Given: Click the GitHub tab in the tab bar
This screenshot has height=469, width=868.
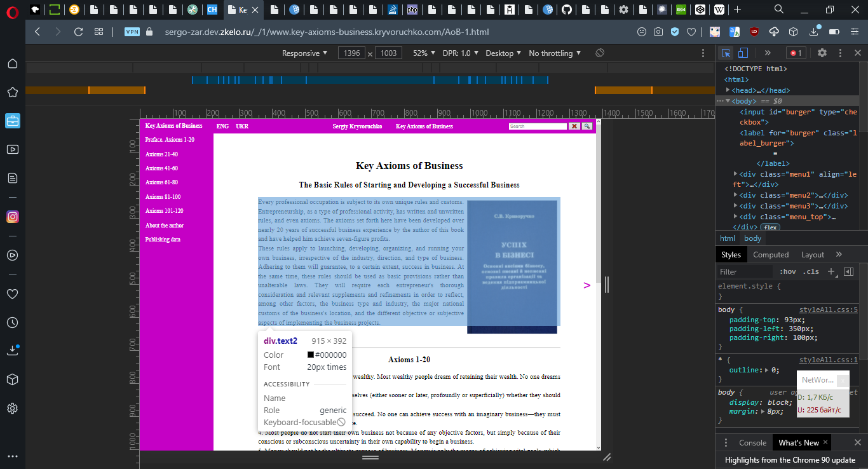Looking at the screenshot, I should (567, 10).
